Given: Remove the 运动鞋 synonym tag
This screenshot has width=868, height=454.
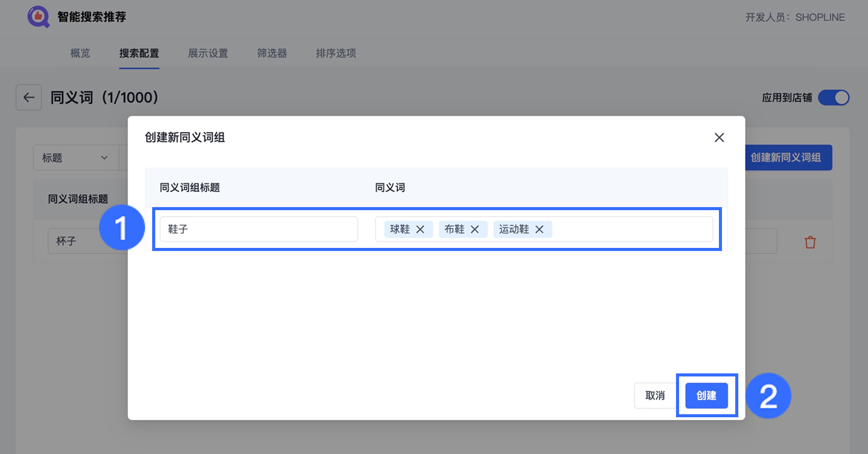Looking at the screenshot, I should click(x=539, y=230).
